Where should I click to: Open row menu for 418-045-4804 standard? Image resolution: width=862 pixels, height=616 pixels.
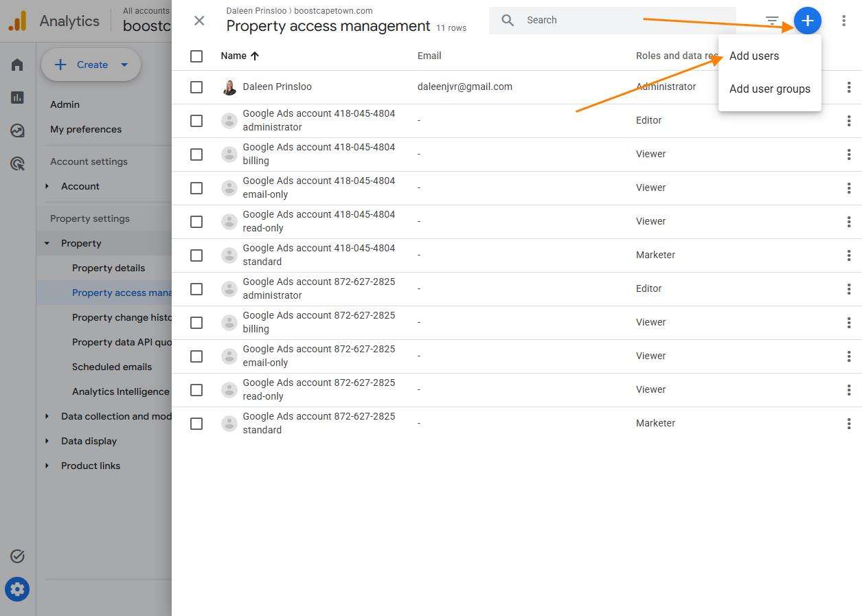click(849, 255)
